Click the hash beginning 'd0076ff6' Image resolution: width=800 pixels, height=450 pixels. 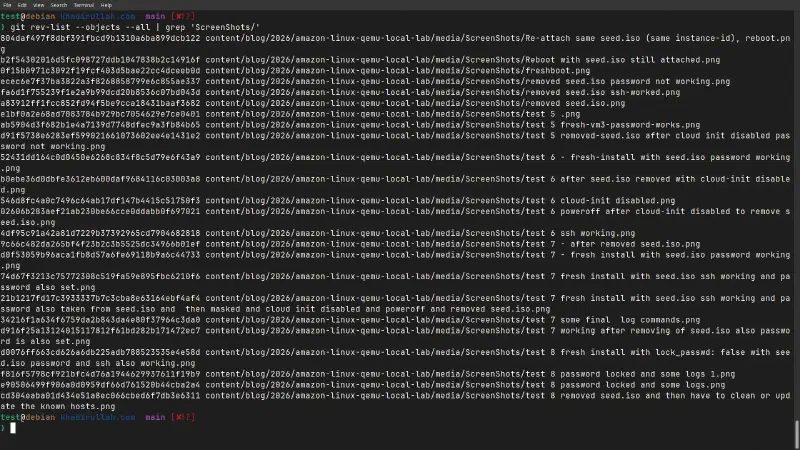pos(101,352)
